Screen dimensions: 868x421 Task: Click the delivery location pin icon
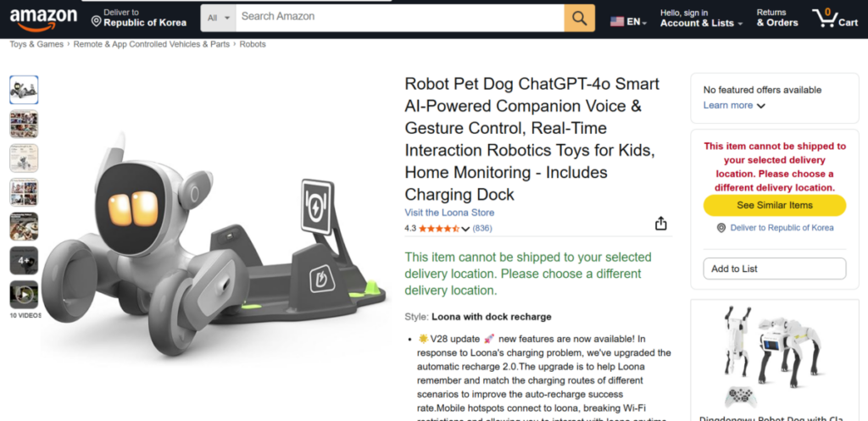[721, 228]
